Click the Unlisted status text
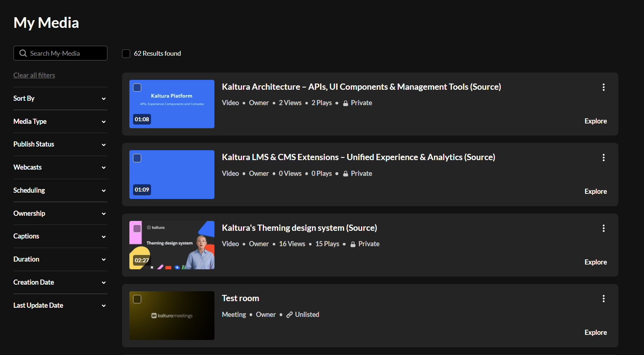 pyautogui.click(x=307, y=315)
